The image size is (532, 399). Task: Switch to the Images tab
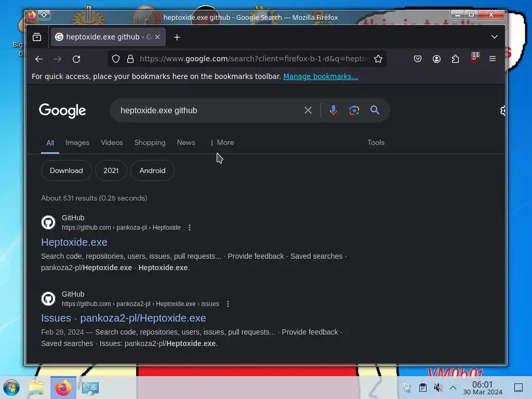pos(77,143)
